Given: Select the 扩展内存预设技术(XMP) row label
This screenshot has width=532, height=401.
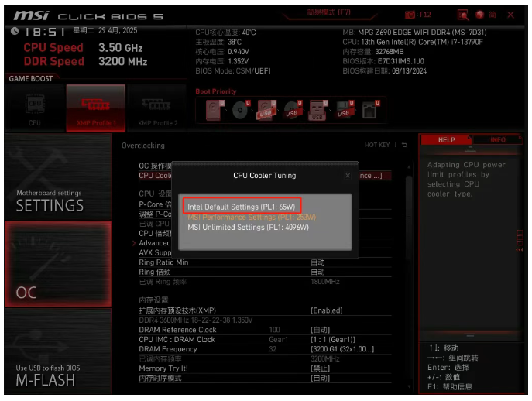Looking at the screenshot, I should 177,310.
